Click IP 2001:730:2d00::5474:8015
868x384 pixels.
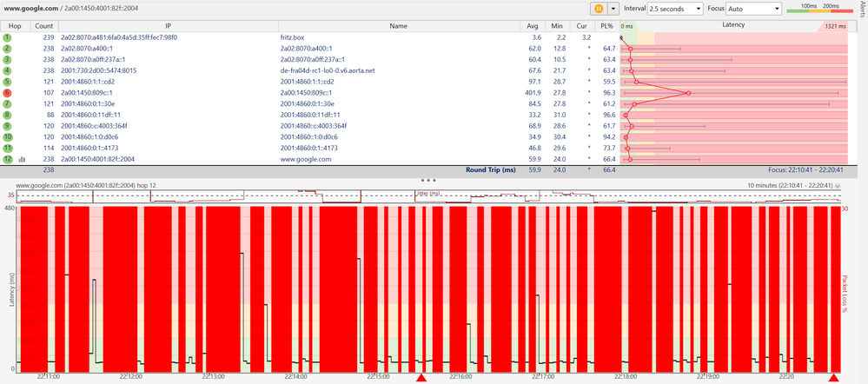[x=99, y=70]
